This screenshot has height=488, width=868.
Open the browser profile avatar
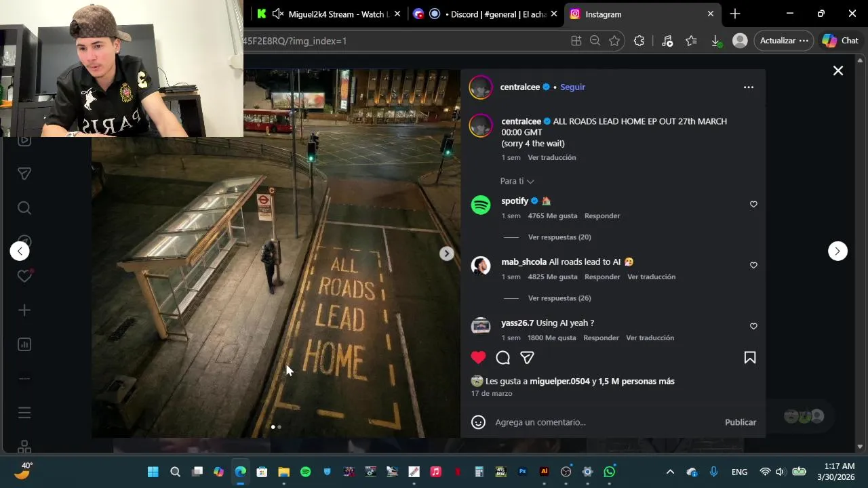click(x=741, y=41)
